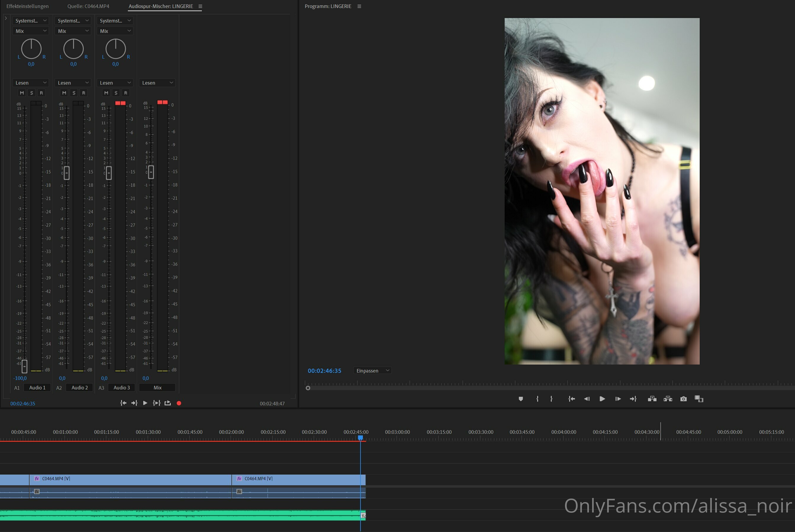Solo the Audio 2 track
This screenshot has width=795, height=532.
point(74,93)
